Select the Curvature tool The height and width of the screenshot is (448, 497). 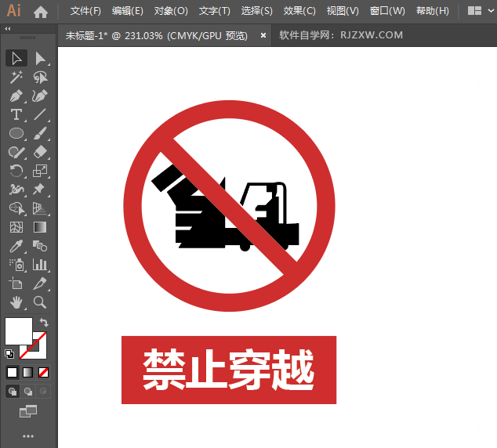pyautogui.click(x=40, y=96)
